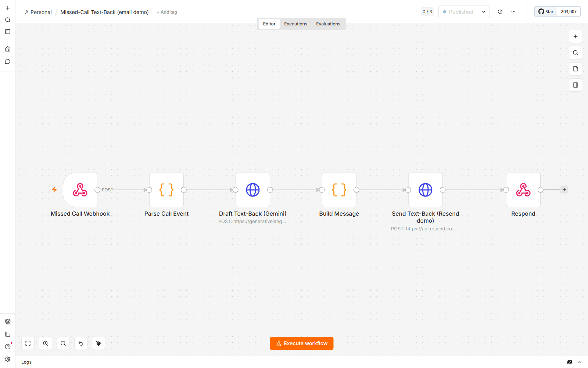The width and height of the screenshot is (588, 368).
Task: Click the POST: https://generativelang... subtitle
Action: pos(252,222)
